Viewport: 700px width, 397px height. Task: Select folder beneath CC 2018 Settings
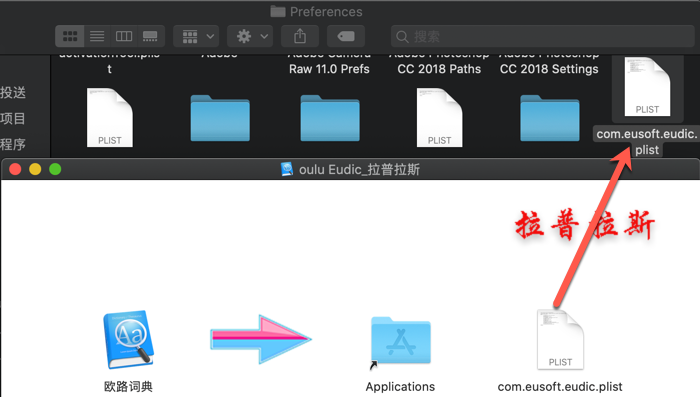click(550, 118)
